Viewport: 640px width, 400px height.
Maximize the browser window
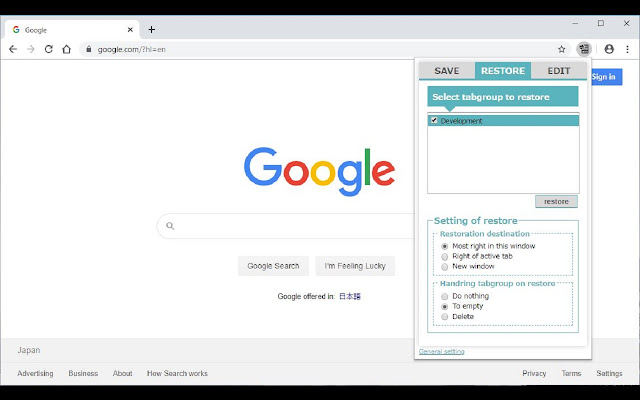click(601, 24)
